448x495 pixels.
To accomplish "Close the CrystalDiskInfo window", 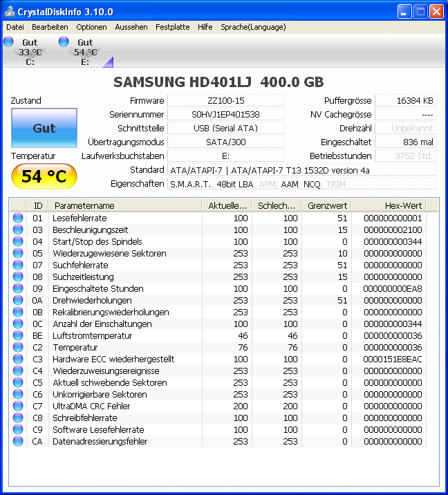I will [437, 12].
